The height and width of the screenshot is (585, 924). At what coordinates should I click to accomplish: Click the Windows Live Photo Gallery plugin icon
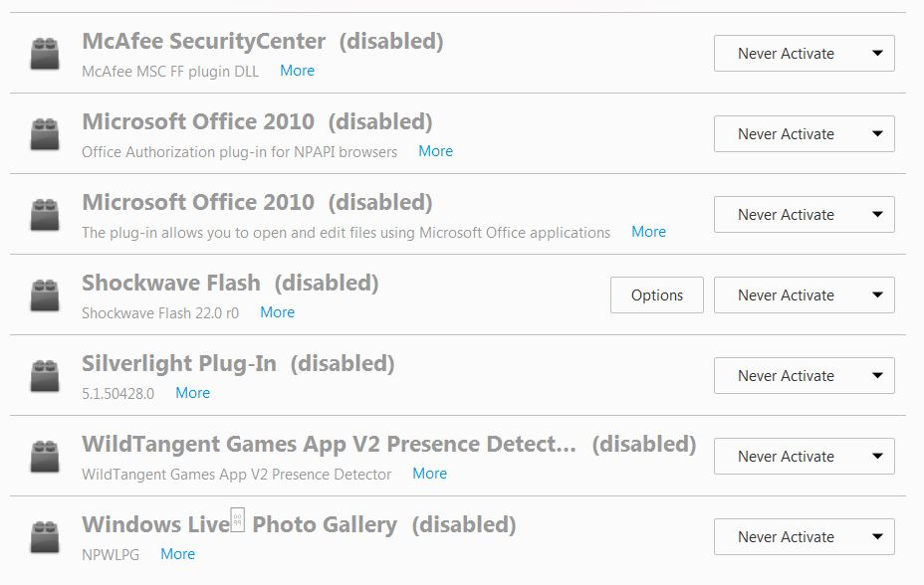(45, 537)
